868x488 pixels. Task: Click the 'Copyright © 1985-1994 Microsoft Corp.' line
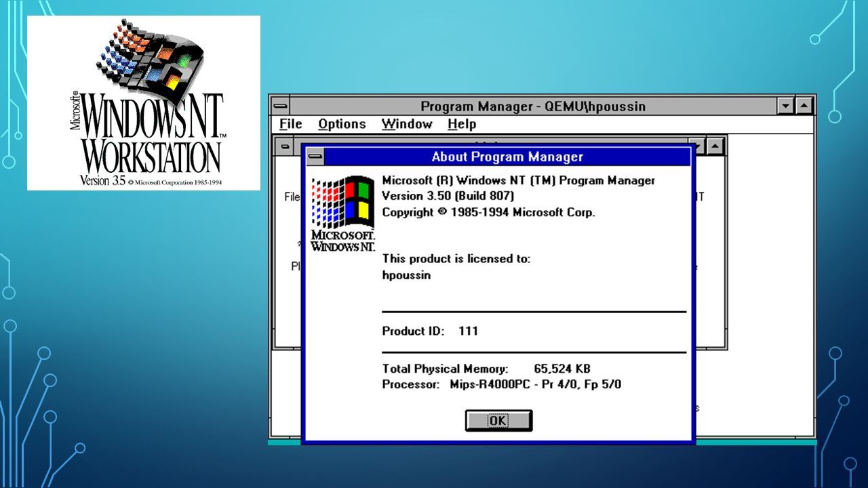click(488, 212)
